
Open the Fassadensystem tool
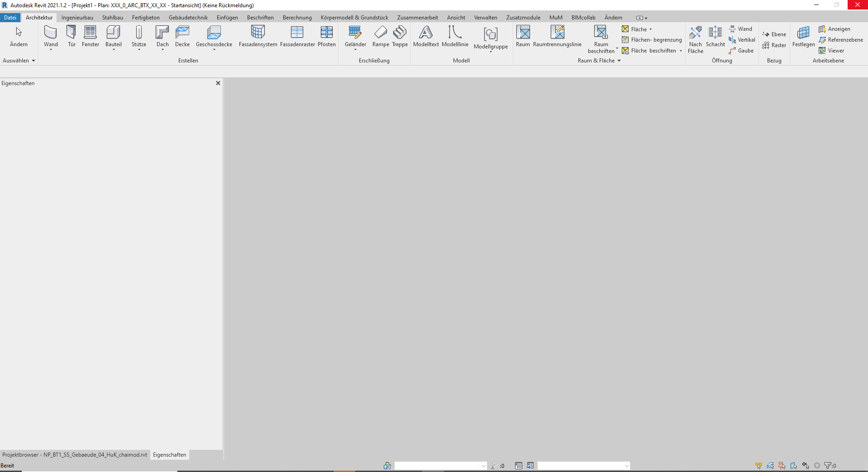(258, 36)
